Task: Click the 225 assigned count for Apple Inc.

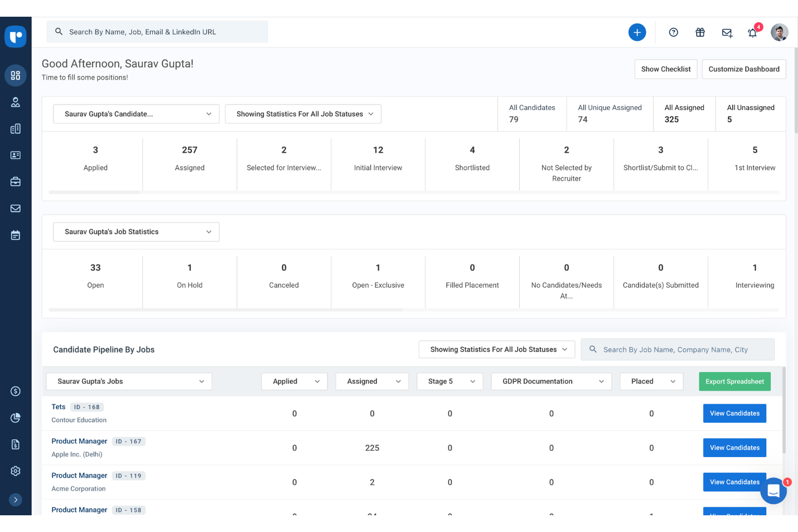Action: [x=372, y=448]
